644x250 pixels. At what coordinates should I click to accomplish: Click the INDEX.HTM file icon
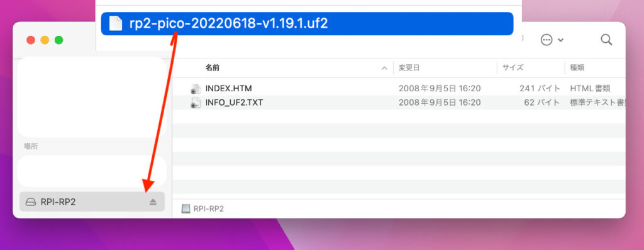(196, 88)
